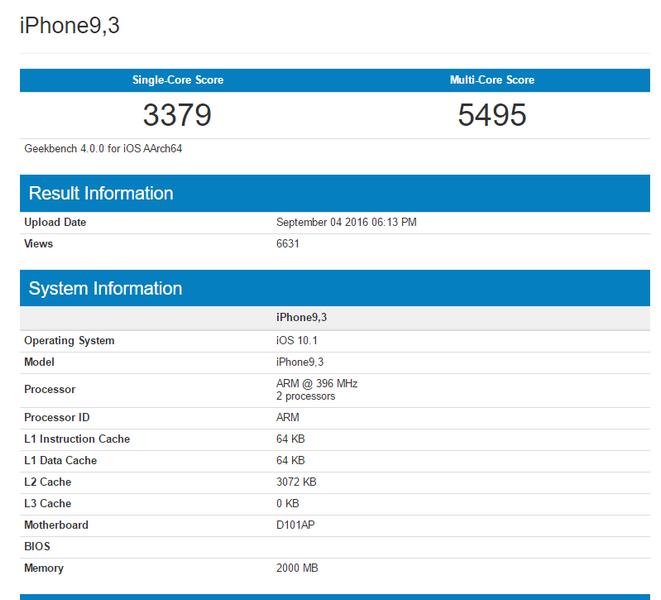Screen dimensions: 661x600
Task: Select the iPhone9,3 value in Model row
Action: pos(300,362)
